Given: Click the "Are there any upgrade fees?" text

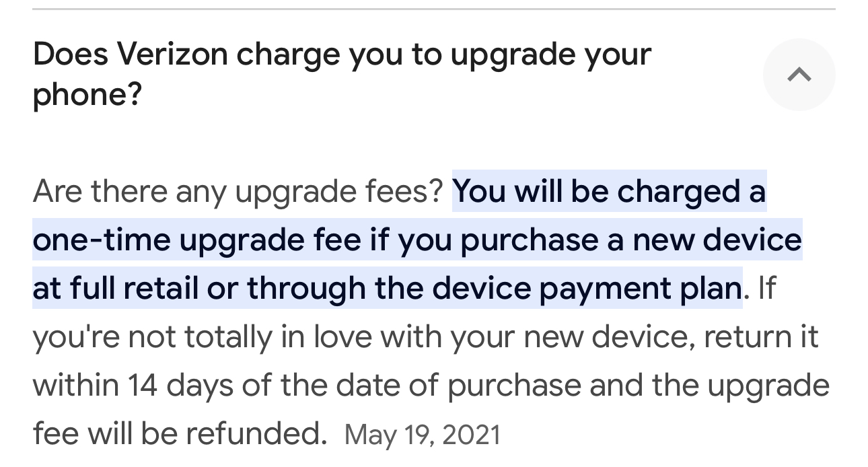Looking at the screenshot, I should tap(238, 192).
